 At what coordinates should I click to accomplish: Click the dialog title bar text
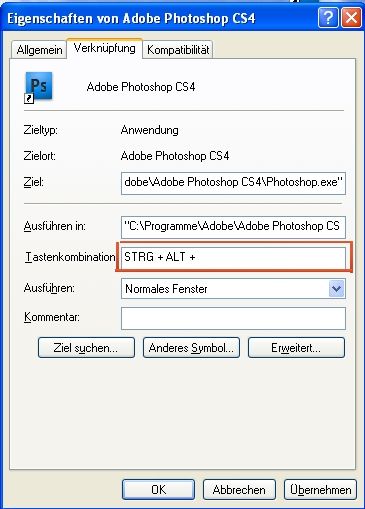[x=131, y=18]
